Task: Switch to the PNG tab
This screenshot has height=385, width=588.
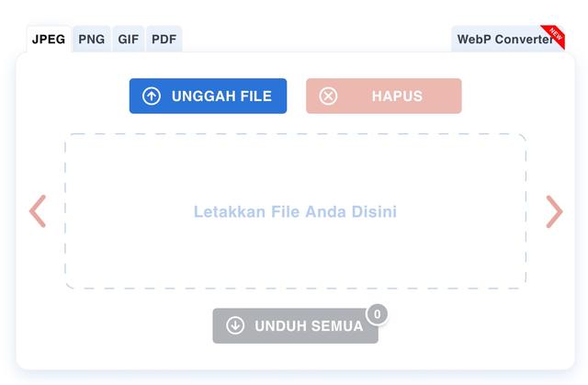Action: 92,39
